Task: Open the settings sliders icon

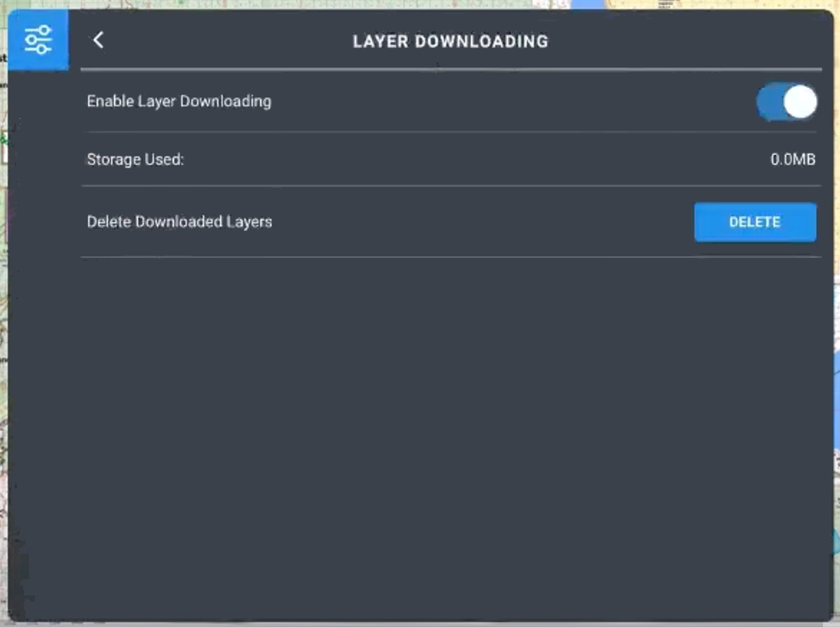Action: point(38,39)
